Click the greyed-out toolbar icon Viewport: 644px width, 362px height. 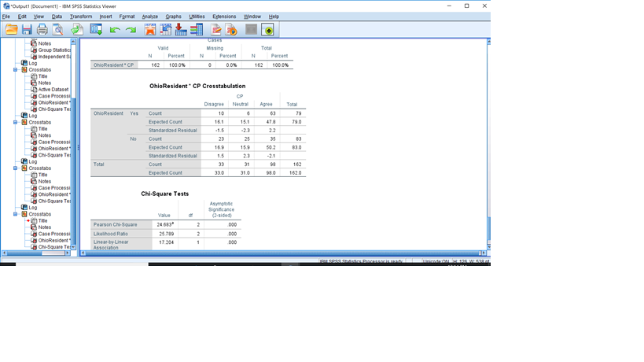click(251, 30)
